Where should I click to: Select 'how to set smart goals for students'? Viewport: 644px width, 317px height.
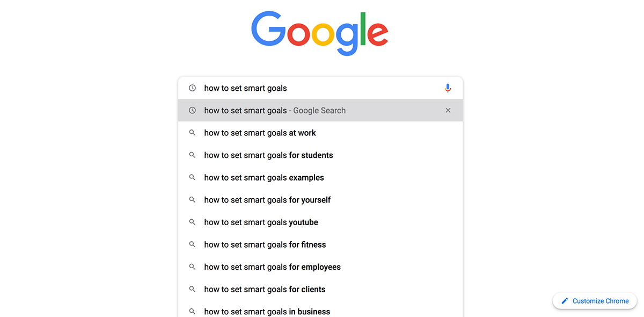click(268, 155)
